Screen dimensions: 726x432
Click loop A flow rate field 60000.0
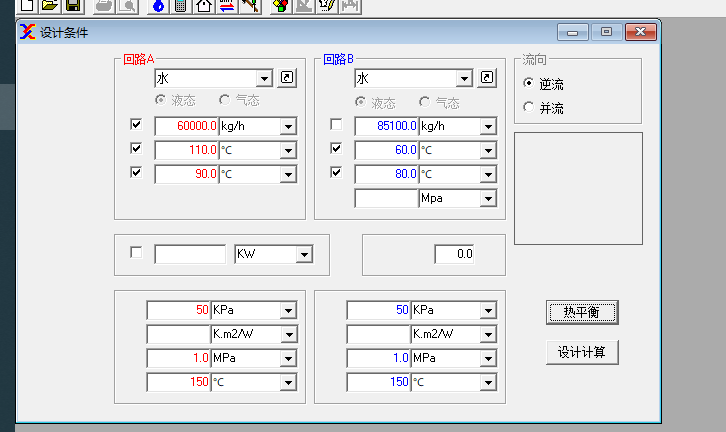click(187, 126)
